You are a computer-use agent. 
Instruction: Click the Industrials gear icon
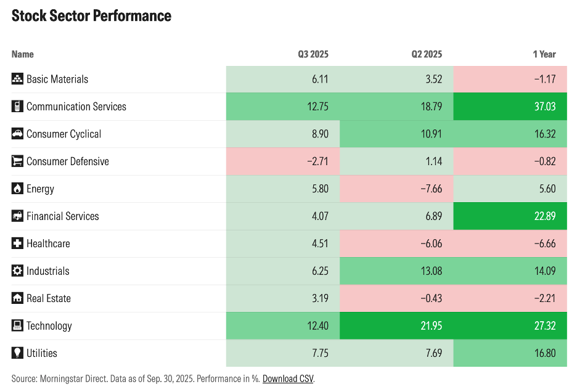point(17,271)
